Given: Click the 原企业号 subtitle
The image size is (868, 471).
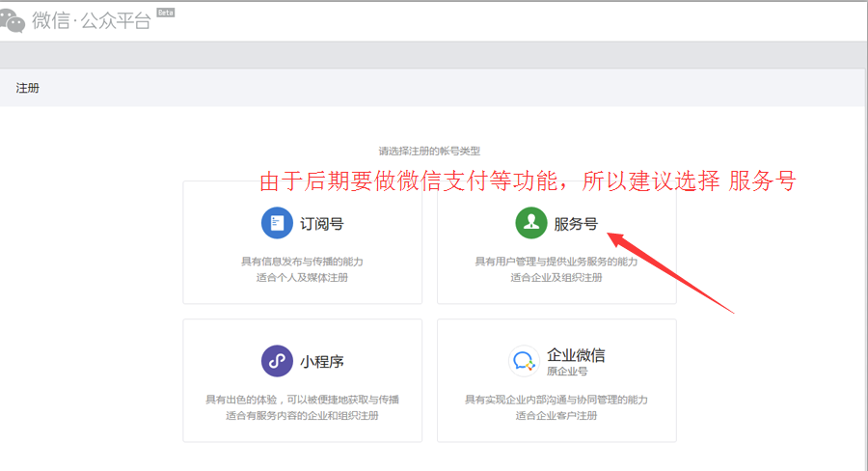Looking at the screenshot, I should (x=567, y=372).
